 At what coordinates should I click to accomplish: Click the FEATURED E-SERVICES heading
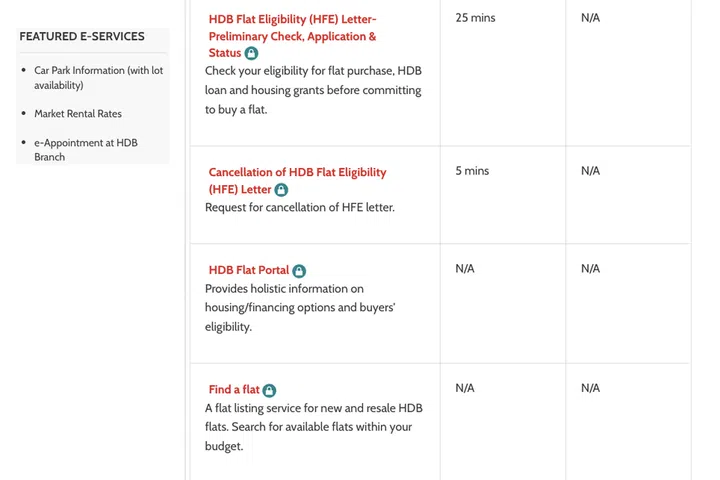click(82, 37)
